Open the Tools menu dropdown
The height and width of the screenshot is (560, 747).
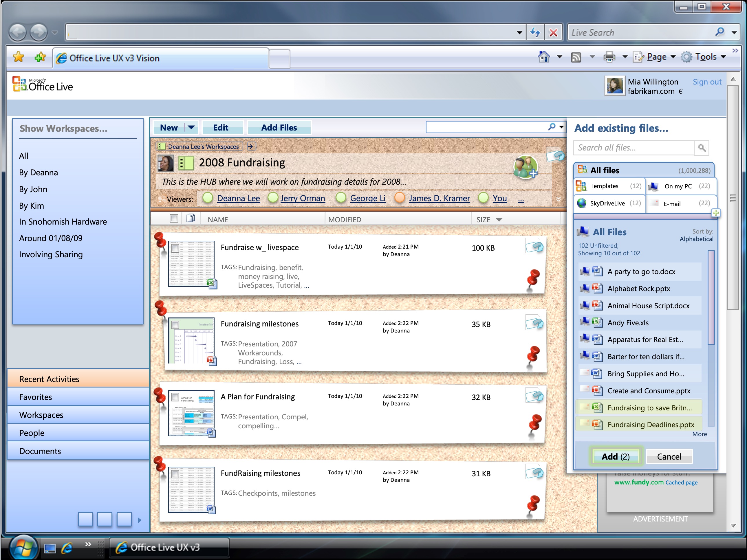[723, 57]
